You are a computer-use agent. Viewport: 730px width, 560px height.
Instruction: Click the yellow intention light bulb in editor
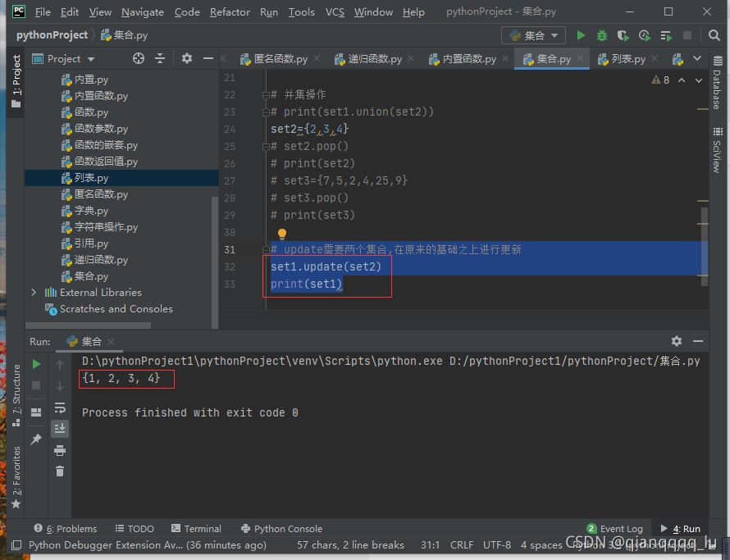tap(282, 234)
